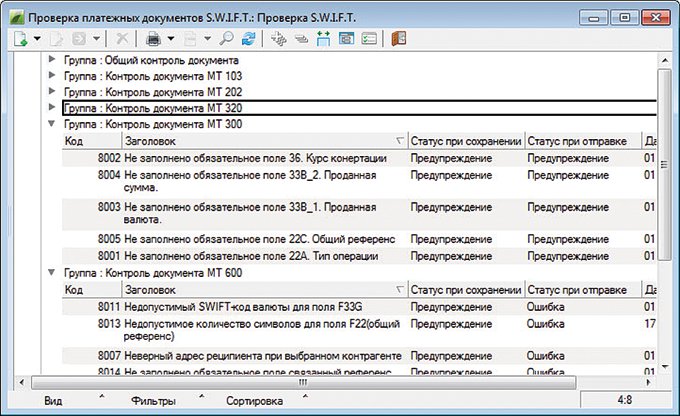The height and width of the screenshot is (416, 680).
Task: Select row 8002 Курс конертации
Action: (x=359, y=158)
